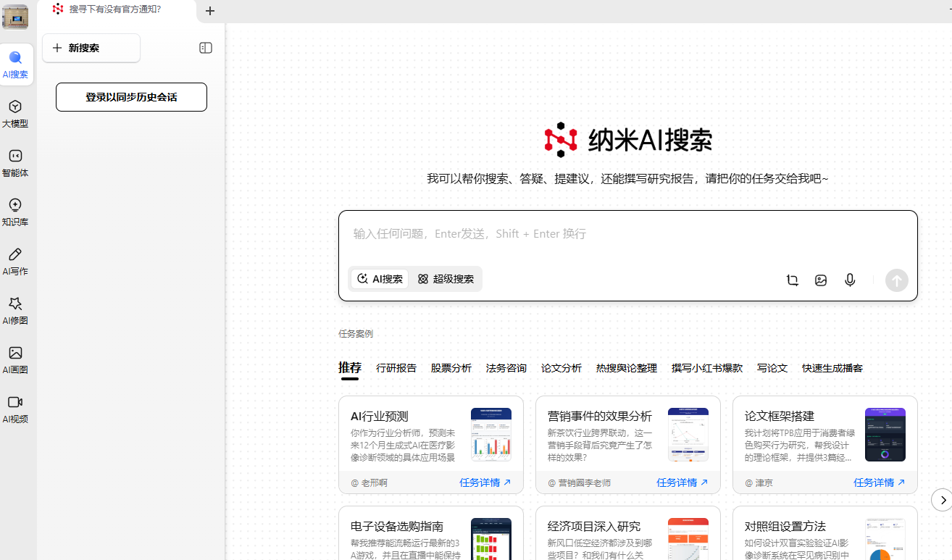The image size is (952, 560).
Task: Focus the question input field
Action: pyautogui.click(x=627, y=234)
